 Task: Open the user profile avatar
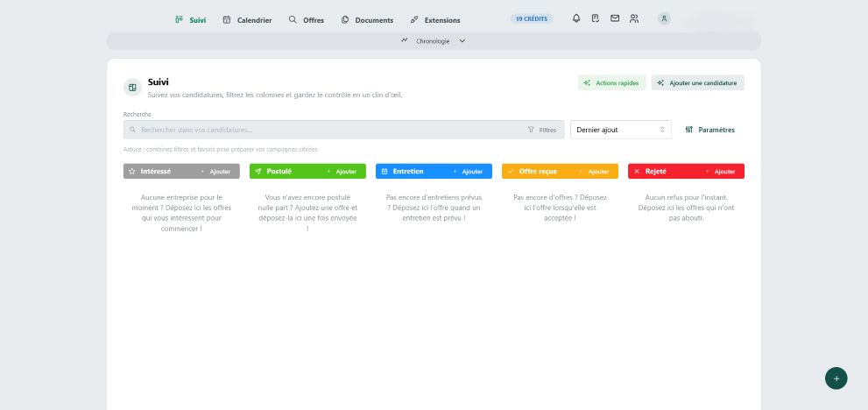coord(664,18)
